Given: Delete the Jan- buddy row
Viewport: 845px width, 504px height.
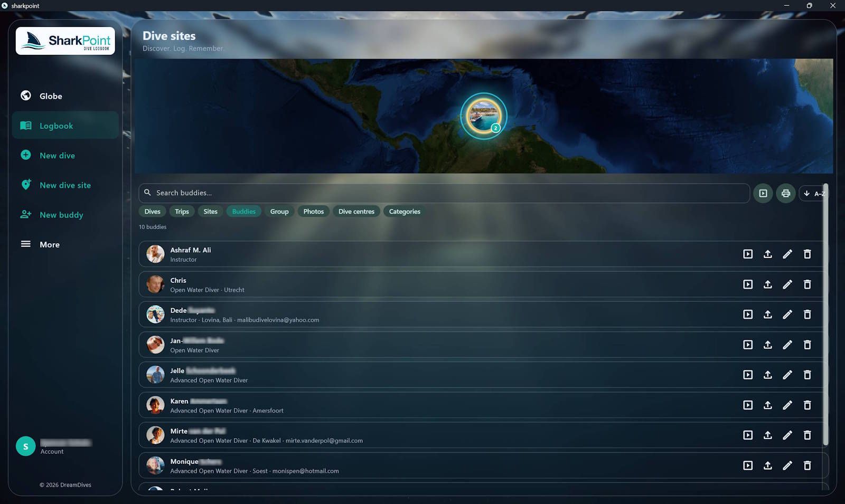Looking at the screenshot, I should (807, 345).
